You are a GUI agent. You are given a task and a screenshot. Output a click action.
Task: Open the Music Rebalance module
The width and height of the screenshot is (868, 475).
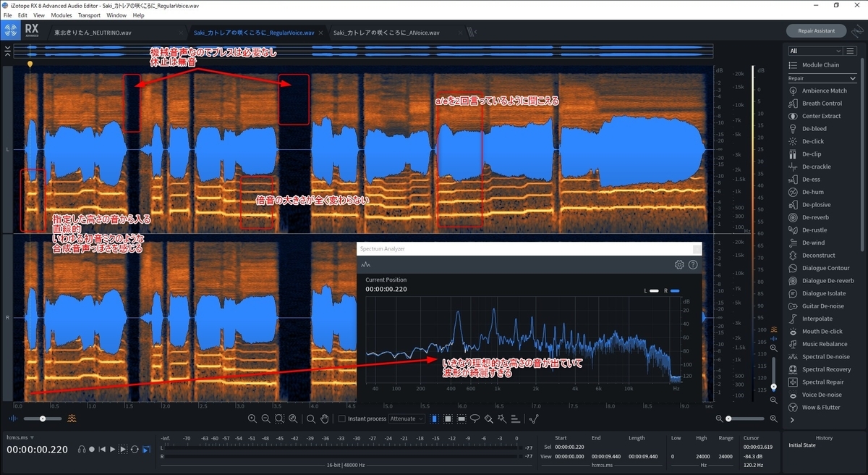pos(824,344)
